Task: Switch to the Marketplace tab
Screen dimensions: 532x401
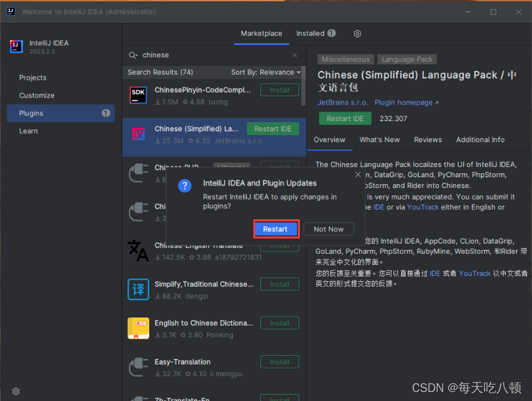Action: click(262, 34)
